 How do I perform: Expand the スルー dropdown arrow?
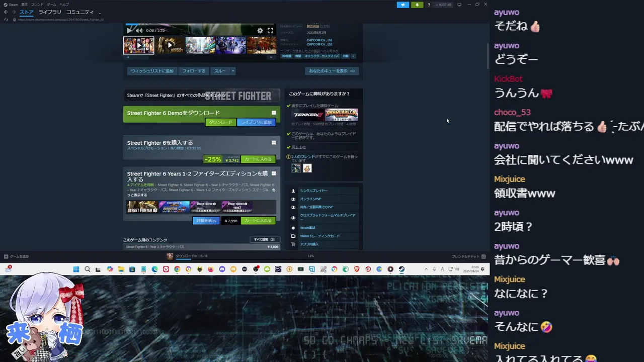tap(232, 71)
